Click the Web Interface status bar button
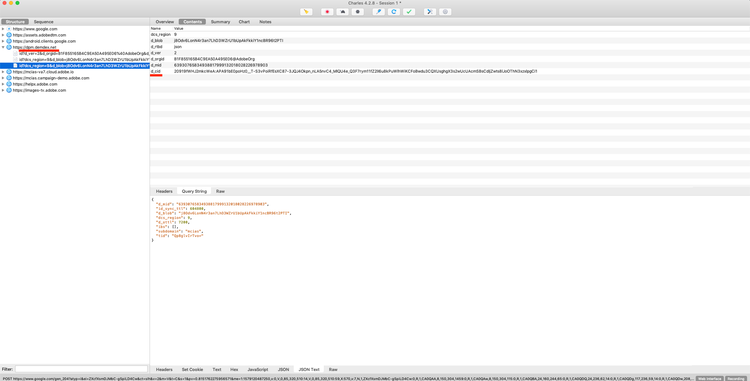 pos(709,378)
